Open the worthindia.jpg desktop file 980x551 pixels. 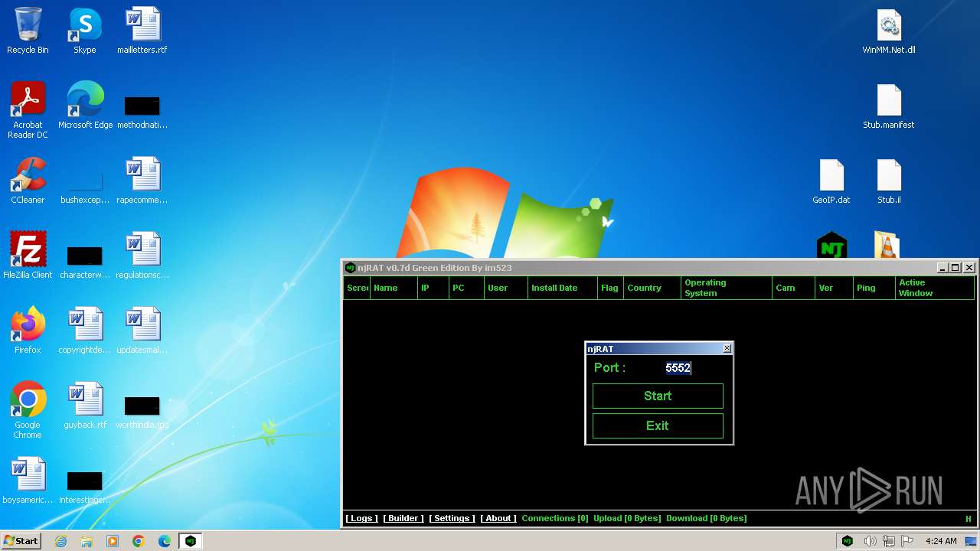click(x=142, y=411)
